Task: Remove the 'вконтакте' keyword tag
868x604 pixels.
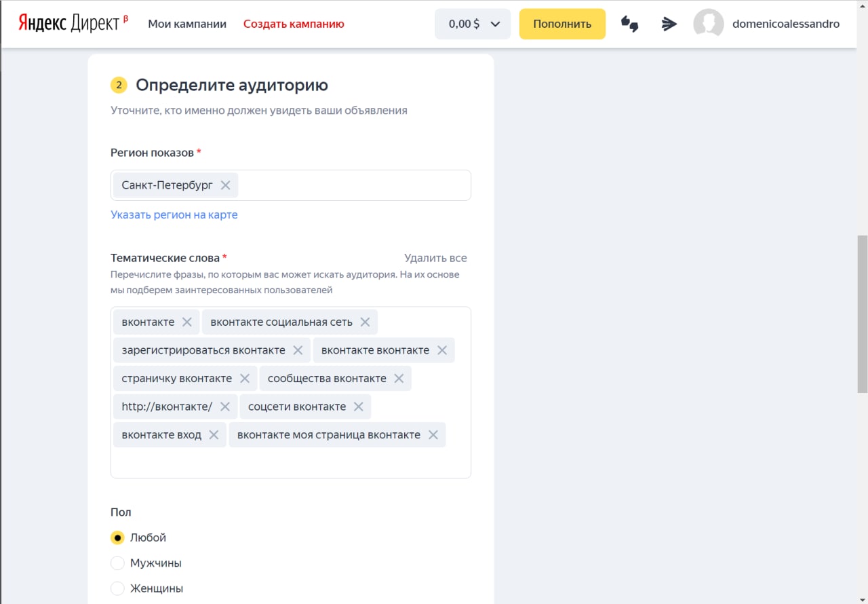Action: click(x=187, y=322)
